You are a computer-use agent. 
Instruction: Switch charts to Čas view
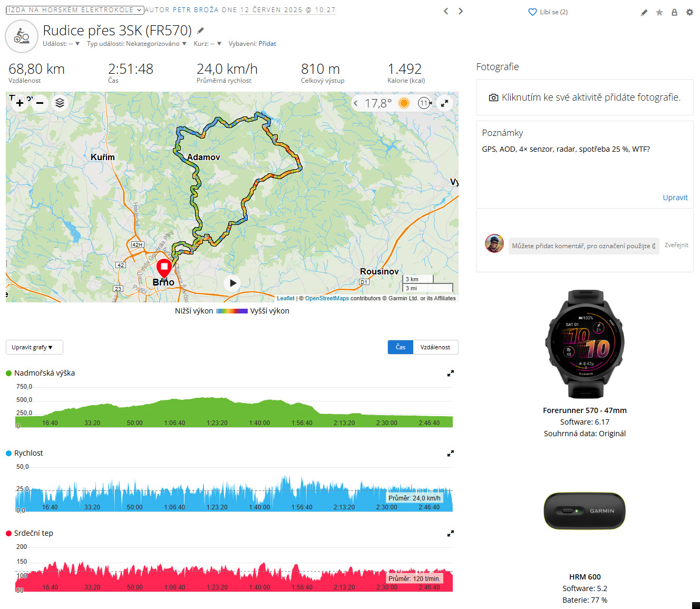pyautogui.click(x=401, y=347)
